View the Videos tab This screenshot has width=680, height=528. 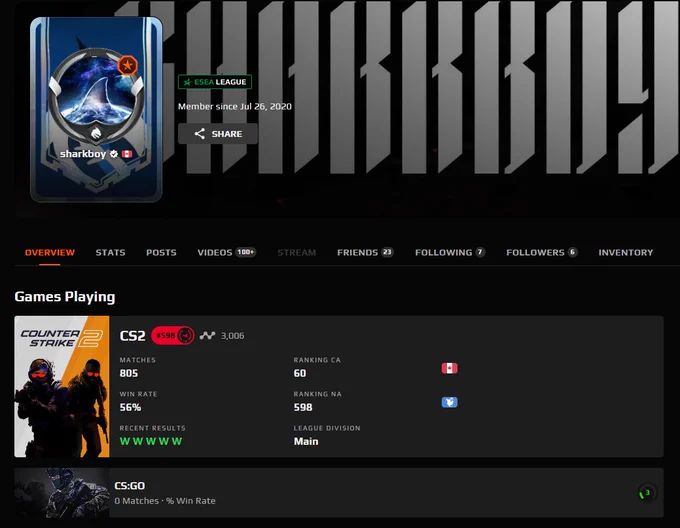pyautogui.click(x=226, y=252)
